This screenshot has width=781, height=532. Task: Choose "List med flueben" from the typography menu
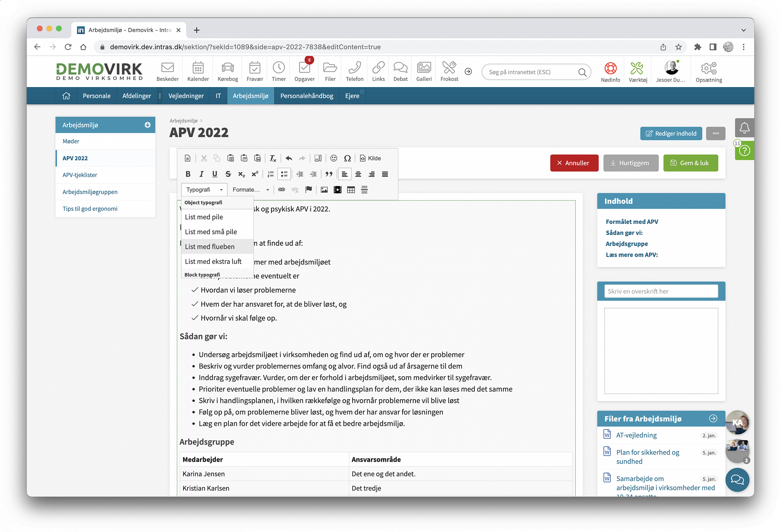tap(210, 246)
